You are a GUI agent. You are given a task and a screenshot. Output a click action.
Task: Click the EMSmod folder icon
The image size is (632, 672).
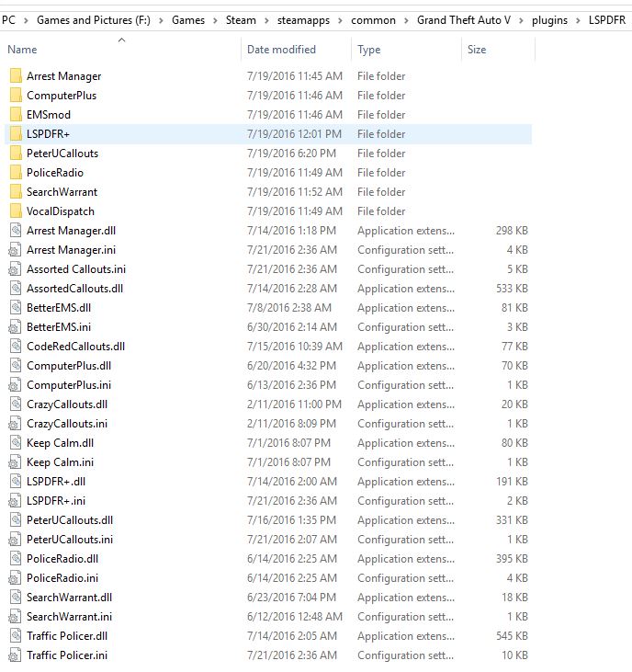point(16,114)
